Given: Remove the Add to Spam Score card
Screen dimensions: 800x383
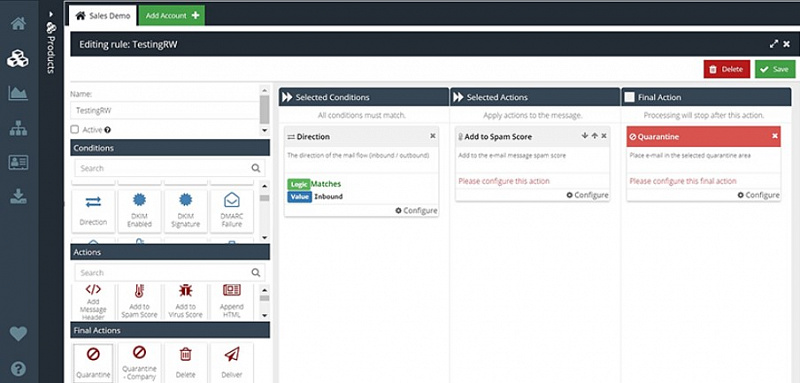Looking at the screenshot, I should 604,136.
